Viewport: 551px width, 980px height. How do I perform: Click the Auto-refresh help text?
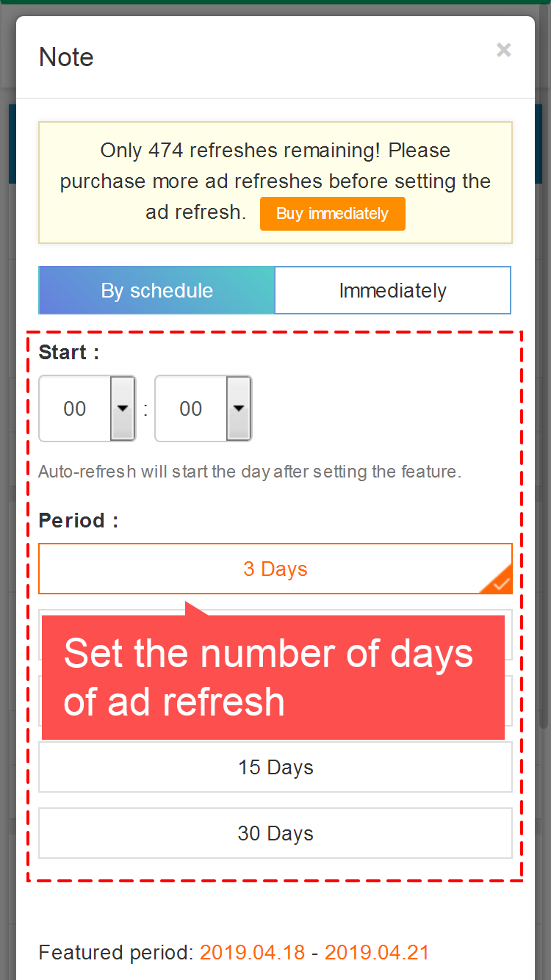[x=250, y=472]
